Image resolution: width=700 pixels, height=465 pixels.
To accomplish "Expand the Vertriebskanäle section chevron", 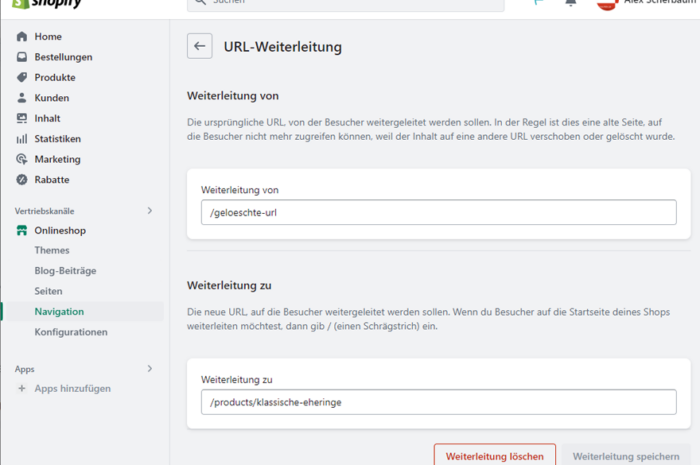I will click(x=150, y=211).
